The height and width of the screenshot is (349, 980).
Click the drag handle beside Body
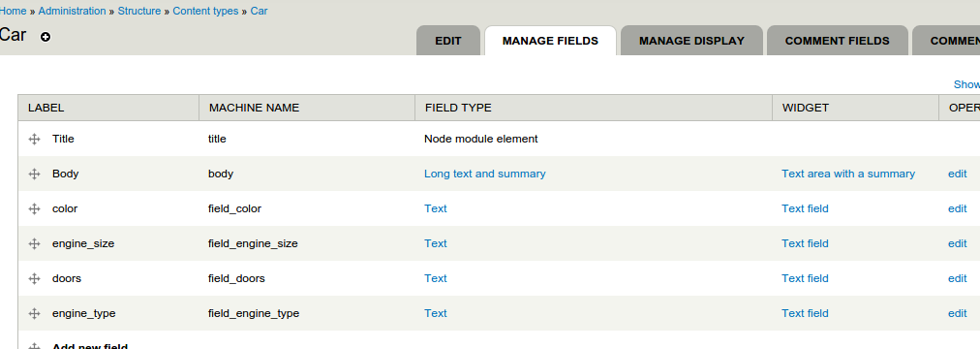point(34,174)
